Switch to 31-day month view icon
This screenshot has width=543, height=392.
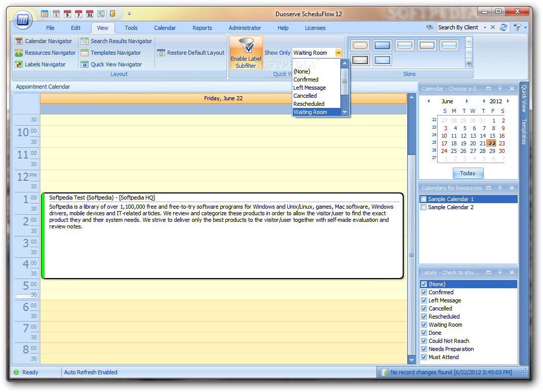pos(90,14)
